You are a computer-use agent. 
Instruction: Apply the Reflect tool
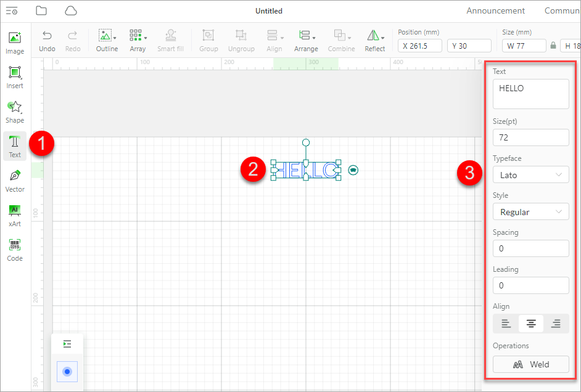374,39
